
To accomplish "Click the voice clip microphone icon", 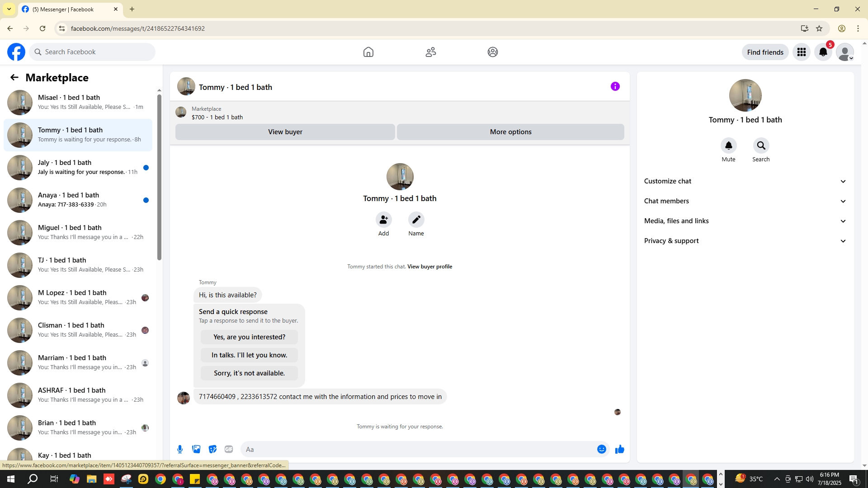I will 180,449.
